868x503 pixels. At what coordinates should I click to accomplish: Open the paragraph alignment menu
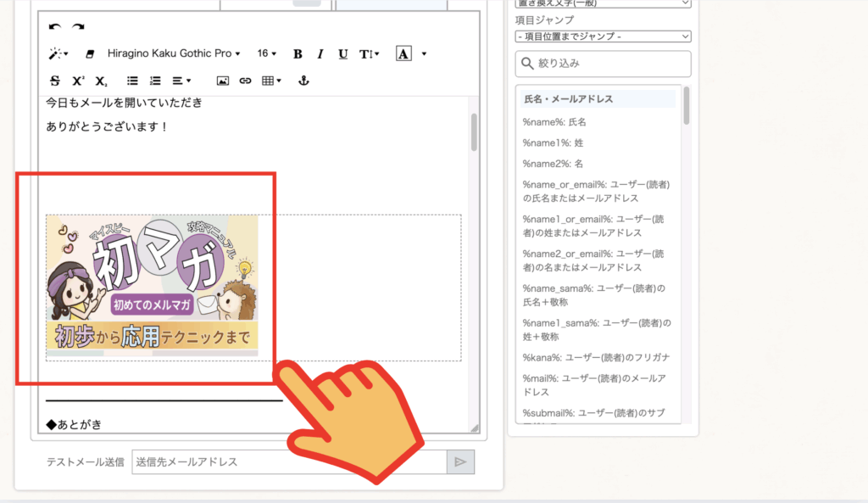[x=181, y=81]
